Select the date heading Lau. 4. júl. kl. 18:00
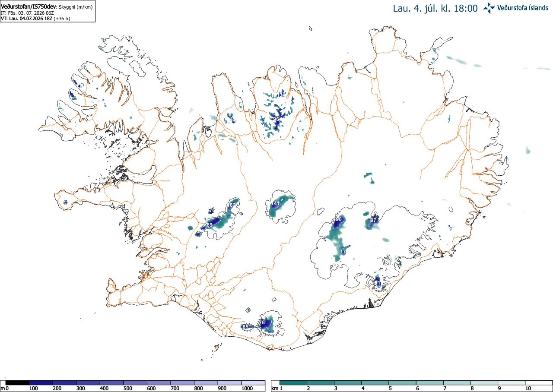Viewport: 553px width, 392px height. (435, 8)
